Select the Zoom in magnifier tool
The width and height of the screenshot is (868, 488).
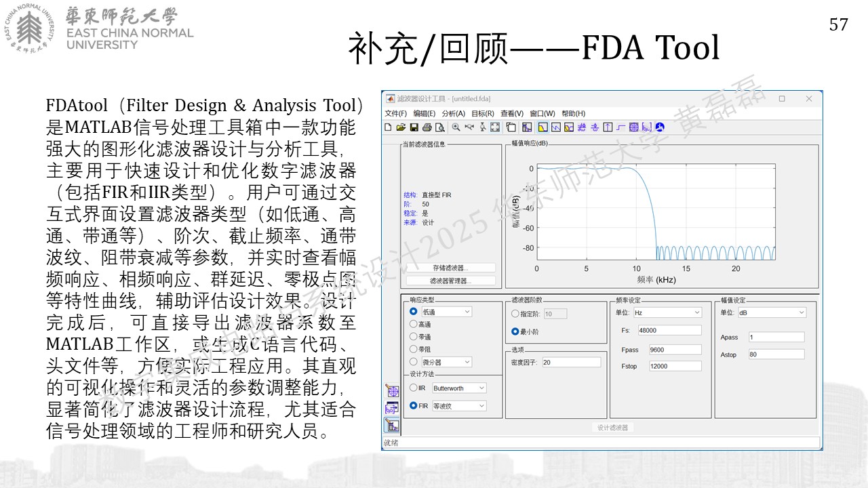456,127
